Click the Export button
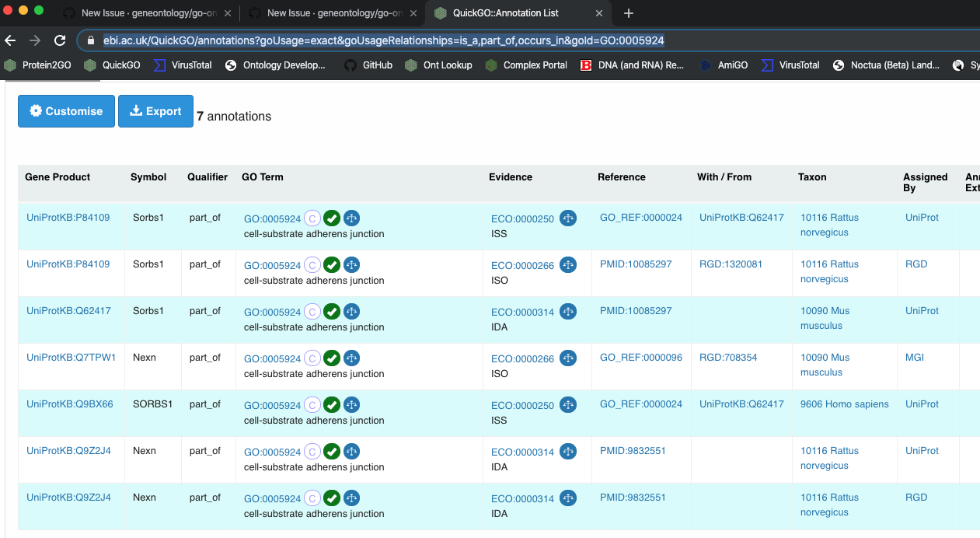The width and height of the screenshot is (980, 538). pos(155,111)
